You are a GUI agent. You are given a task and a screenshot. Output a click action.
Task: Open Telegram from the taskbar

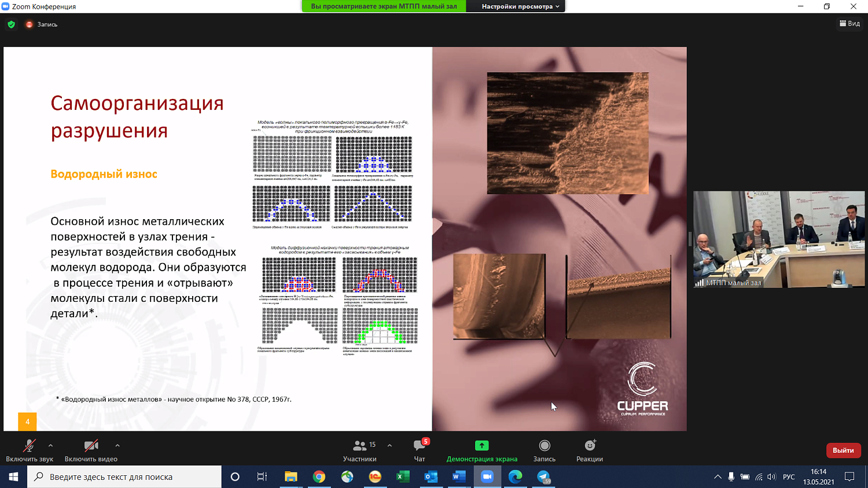[543, 476]
